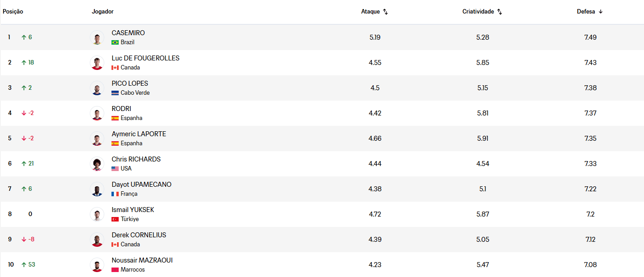Image resolution: width=644 pixels, height=277 pixels.
Task: Toggle Defesa descending sort arrow
Action: click(x=601, y=12)
